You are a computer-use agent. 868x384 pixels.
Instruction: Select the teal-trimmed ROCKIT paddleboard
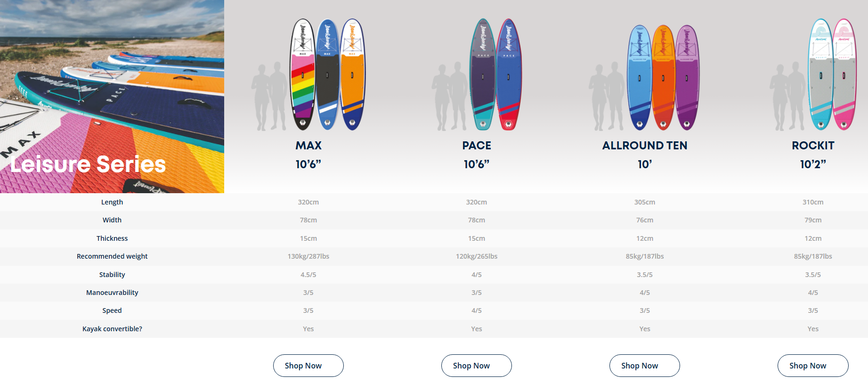click(820, 75)
